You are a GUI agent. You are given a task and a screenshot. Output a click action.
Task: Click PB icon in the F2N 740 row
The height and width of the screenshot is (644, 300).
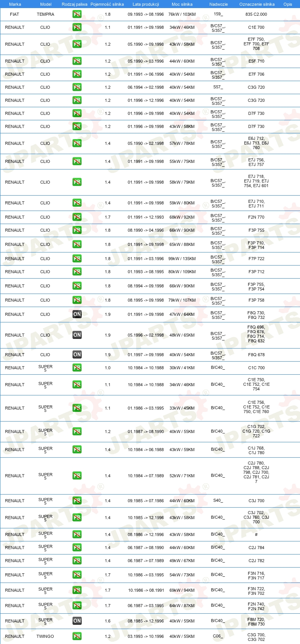(x=77, y=606)
